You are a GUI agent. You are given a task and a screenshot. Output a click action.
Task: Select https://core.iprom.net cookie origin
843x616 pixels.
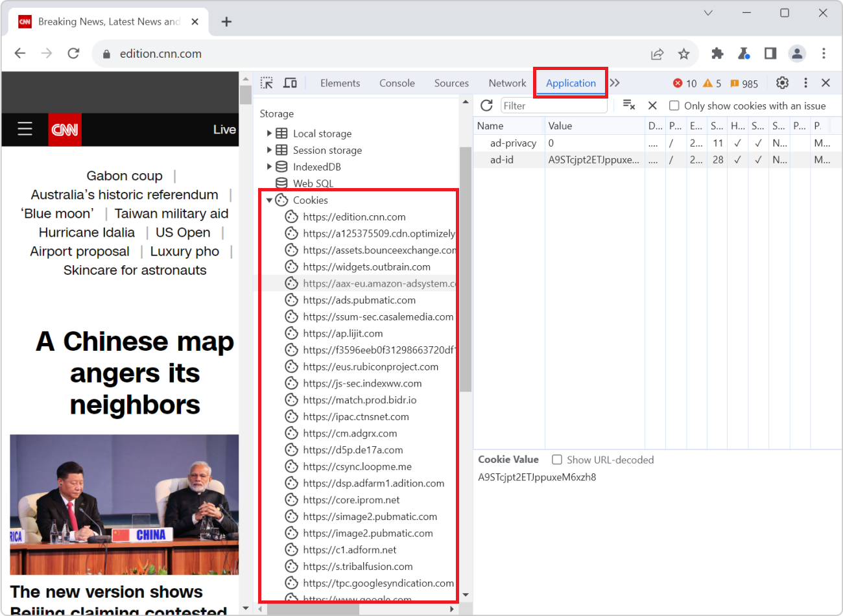(351, 500)
